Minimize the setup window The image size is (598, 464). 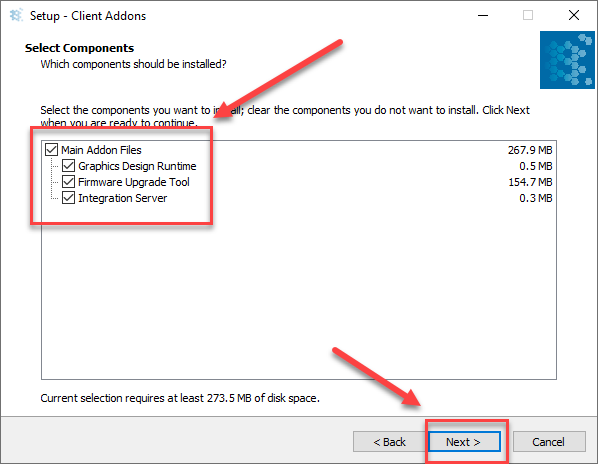point(483,16)
